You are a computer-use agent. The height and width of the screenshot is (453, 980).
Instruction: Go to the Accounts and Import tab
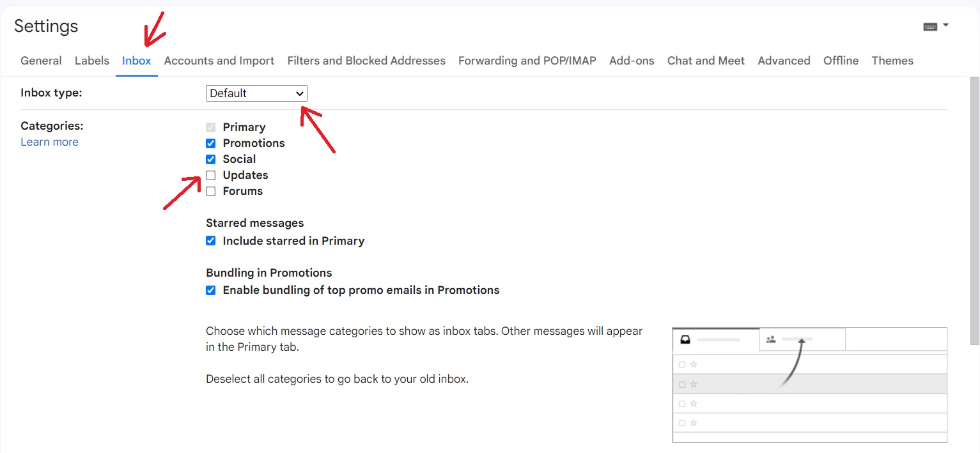click(219, 61)
